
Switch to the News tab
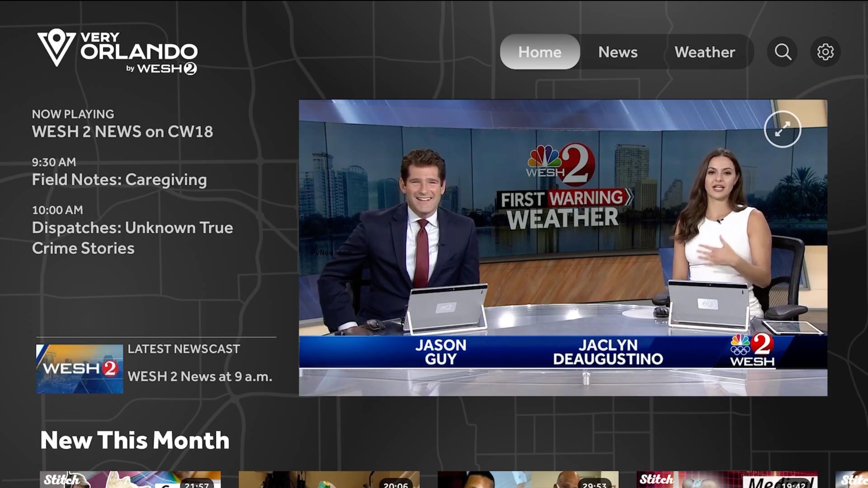pyautogui.click(x=618, y=52)
